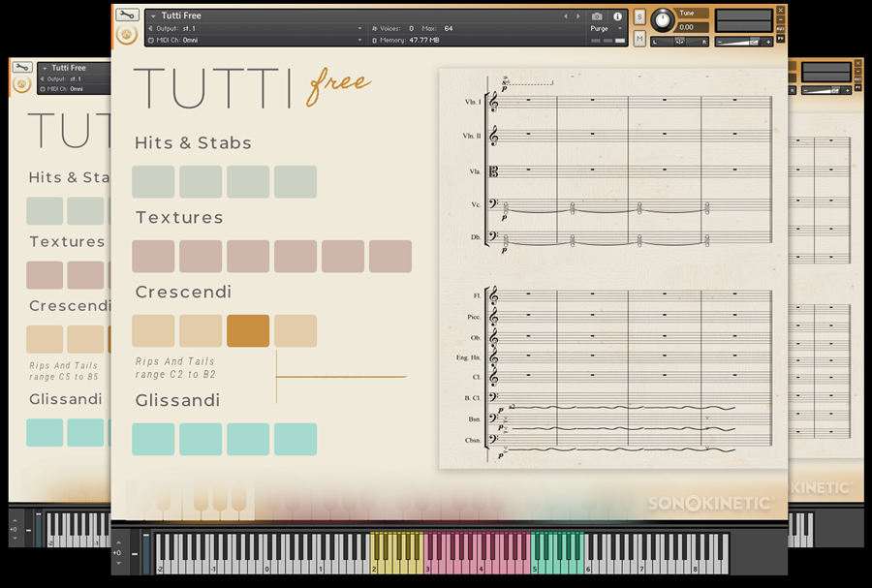872x588 pixels.
Task: Click the first Glissandi pad in the left window
Action: tap(45, 433)
